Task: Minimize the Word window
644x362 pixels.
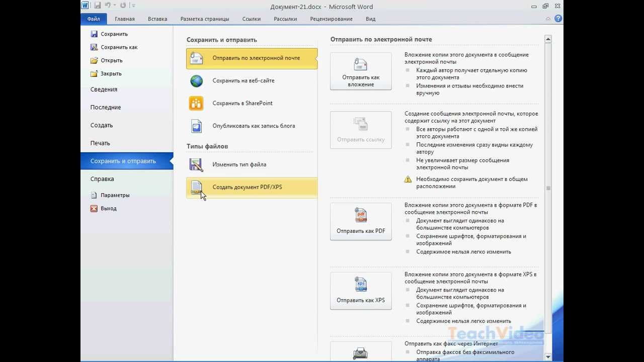Action: coord(534,6)
